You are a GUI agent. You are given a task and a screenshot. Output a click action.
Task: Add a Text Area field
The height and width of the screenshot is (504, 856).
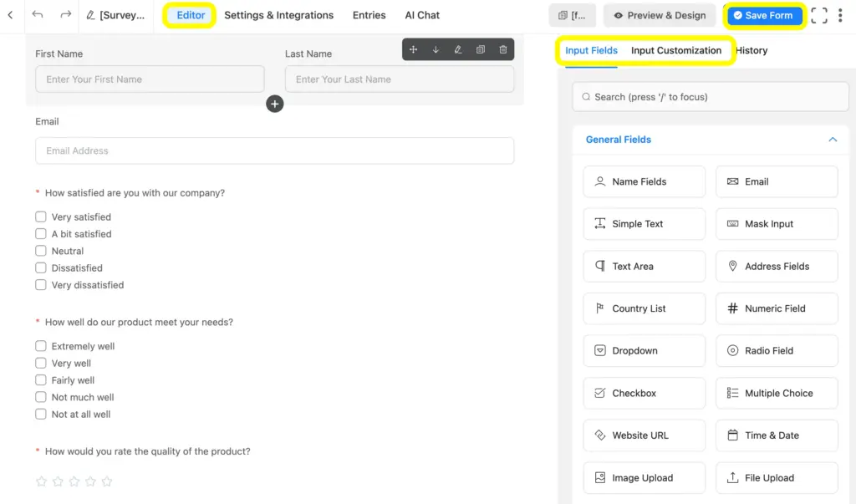(x=645, y=267)
